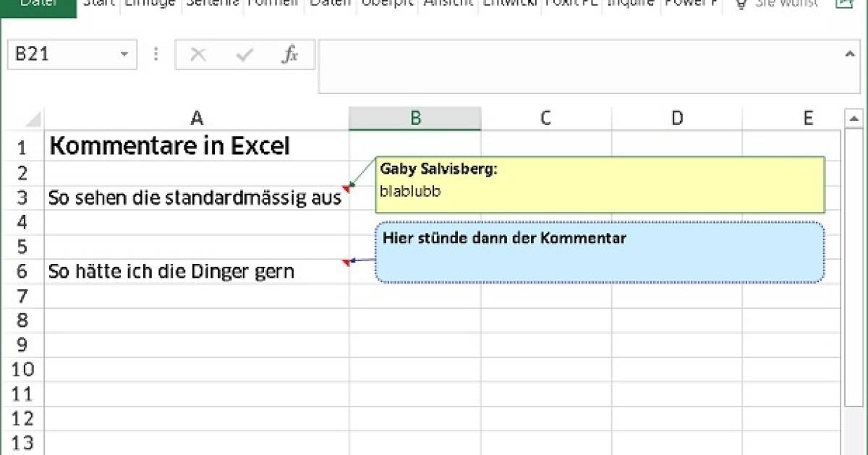Viewport: 868px width, 455px height.
Task: Switch to the Ansicht ribbon tab
Action: point(448,4)
